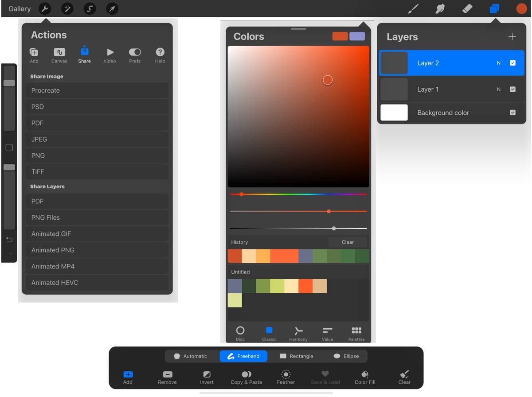Screen dimensions: 532x397
Task: Choose Rectangle selection mode
Action: click(297, 356)
